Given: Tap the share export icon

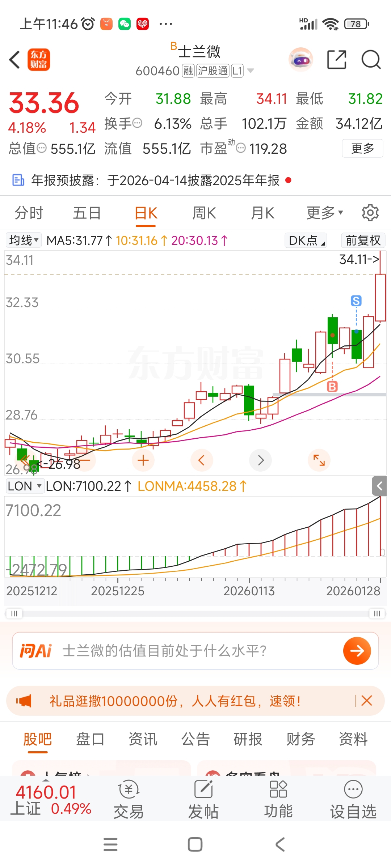Looking at the screenshot, I should point(337,60).
